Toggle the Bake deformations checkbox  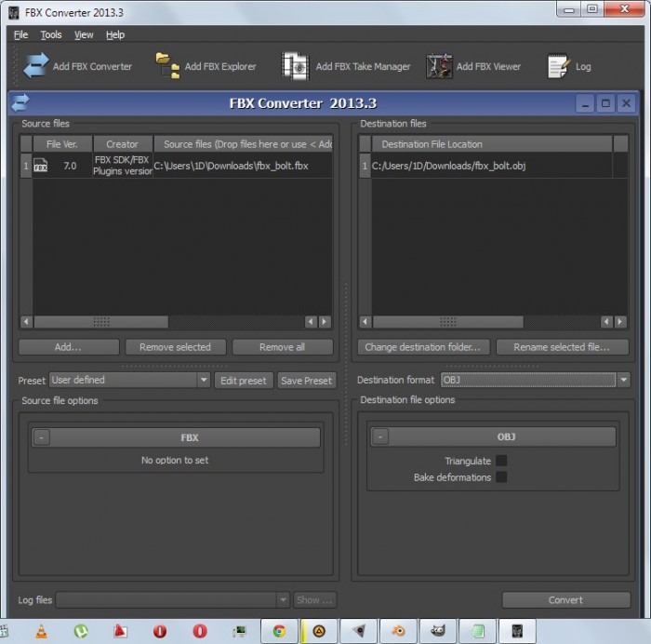point(501,477)
